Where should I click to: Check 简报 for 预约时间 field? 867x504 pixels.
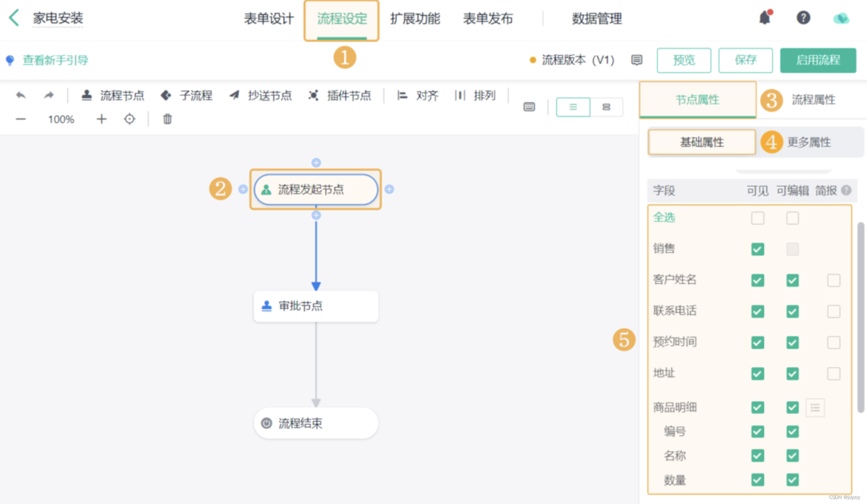click(x=834, y=343)
